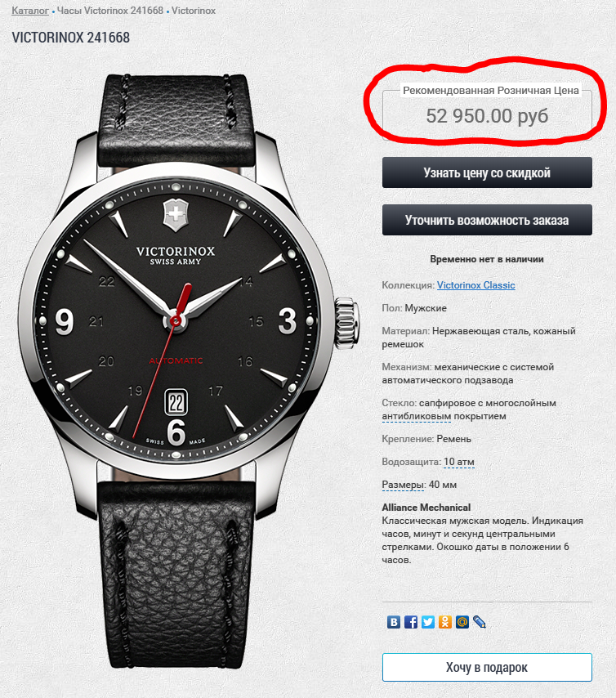
Task: Share on VKontakte icon
Action: [394, 622]
